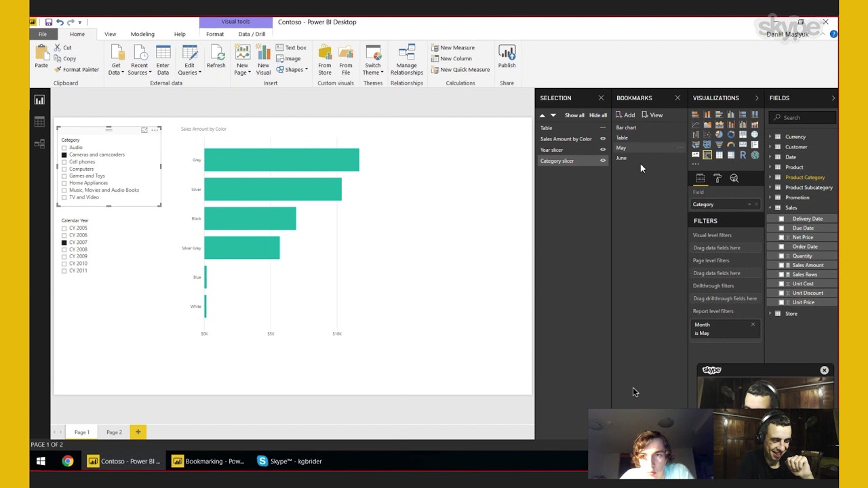Select the Line chart visualization
The width and height of the screenshot is (868, 488).
[x=695, y=125]
